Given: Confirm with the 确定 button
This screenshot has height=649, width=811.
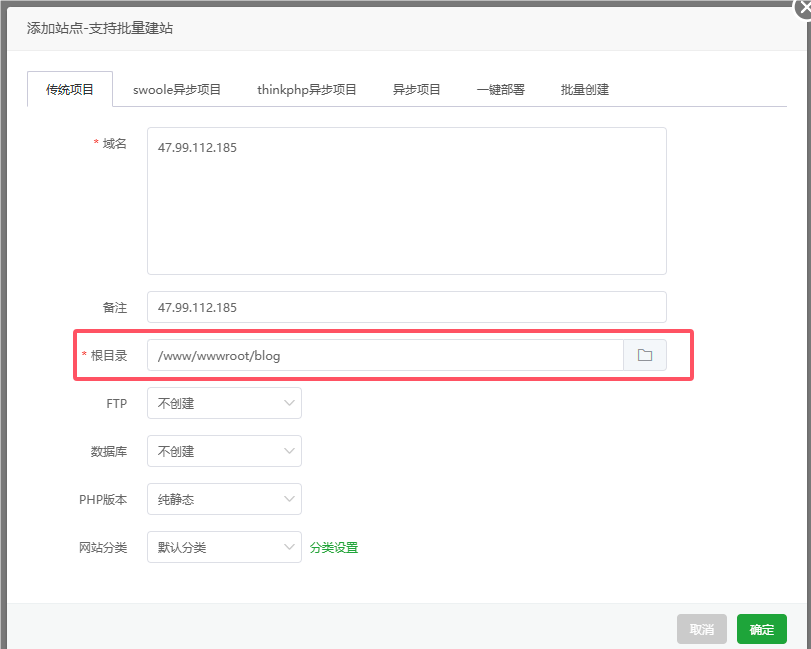Looking at the screenshot, I should (x=762, y=629).
